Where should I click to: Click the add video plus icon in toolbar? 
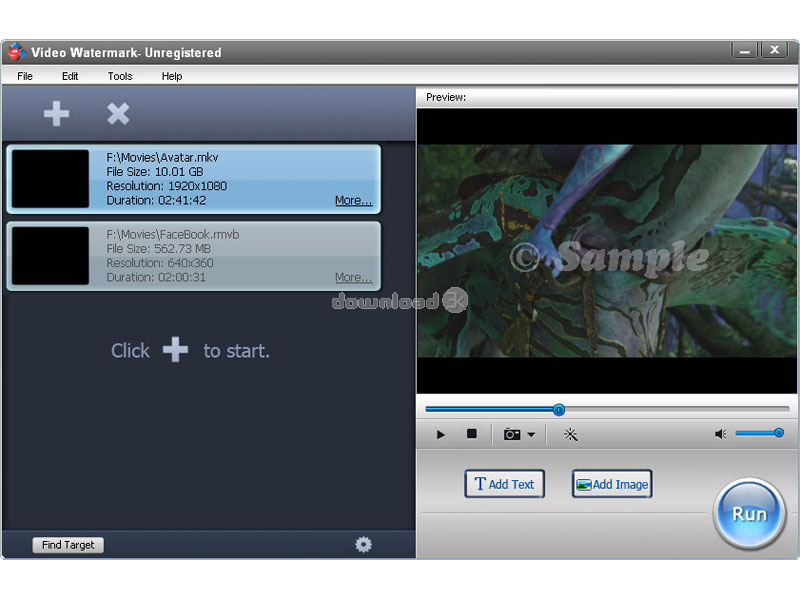click(x=56, y=113)
